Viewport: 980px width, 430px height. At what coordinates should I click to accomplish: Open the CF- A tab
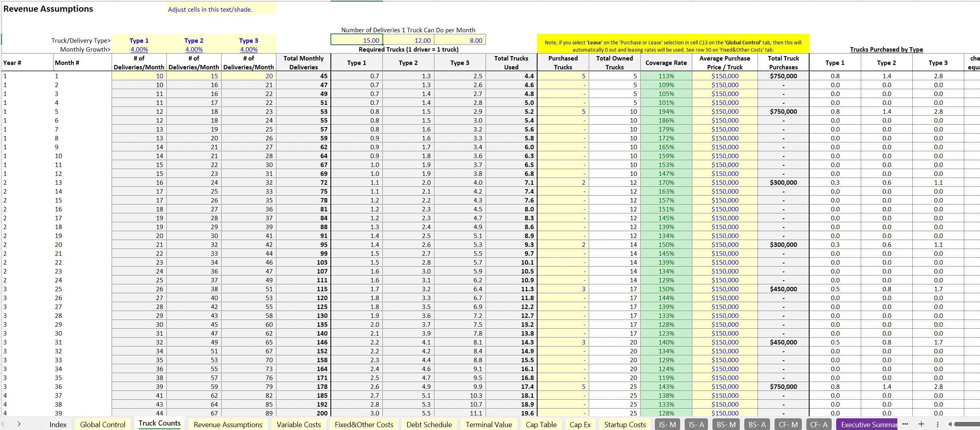tap(819, 424)
